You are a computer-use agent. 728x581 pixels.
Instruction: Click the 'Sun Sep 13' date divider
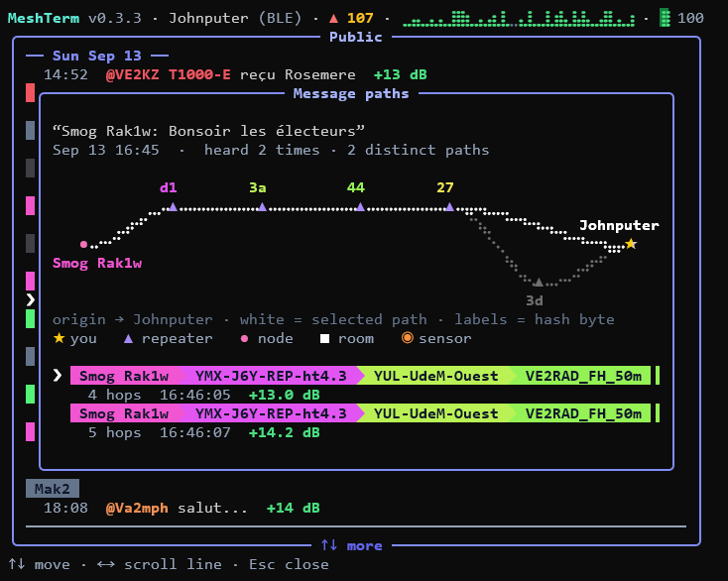click(x=97, y=56)
